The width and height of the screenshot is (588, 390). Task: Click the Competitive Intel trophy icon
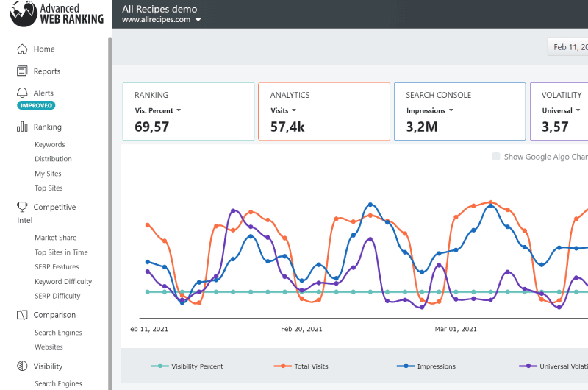click(22, 207)
